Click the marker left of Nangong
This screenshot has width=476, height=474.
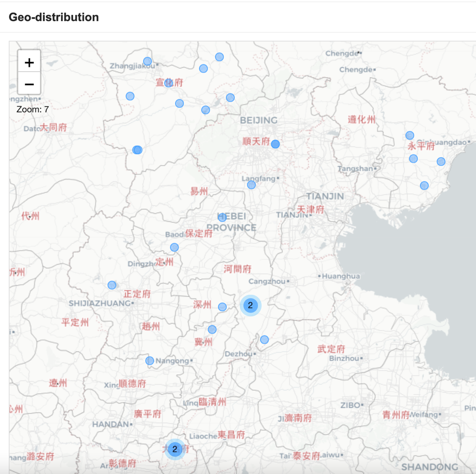click(150, 361)
